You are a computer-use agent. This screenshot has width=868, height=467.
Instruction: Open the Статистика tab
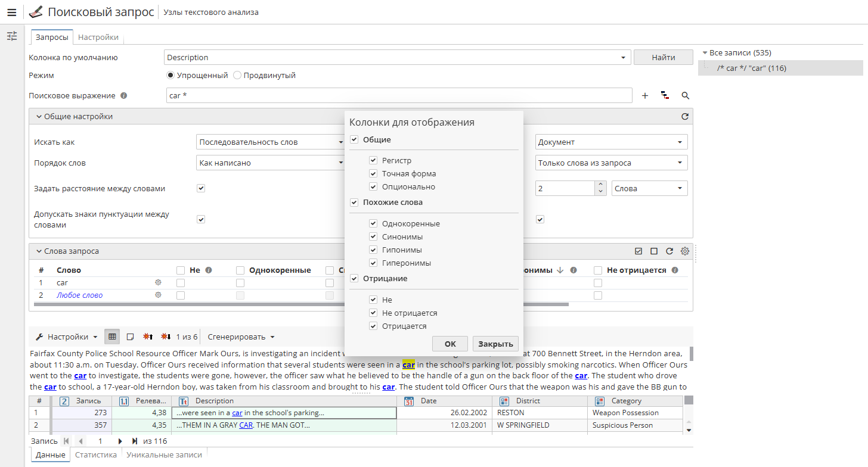[96, 454]
